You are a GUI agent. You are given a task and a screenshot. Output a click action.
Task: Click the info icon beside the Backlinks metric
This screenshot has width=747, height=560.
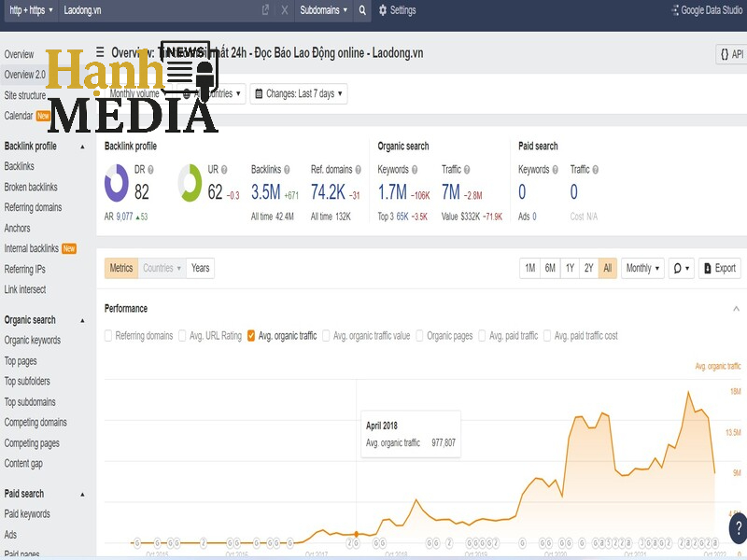[287, 170]
